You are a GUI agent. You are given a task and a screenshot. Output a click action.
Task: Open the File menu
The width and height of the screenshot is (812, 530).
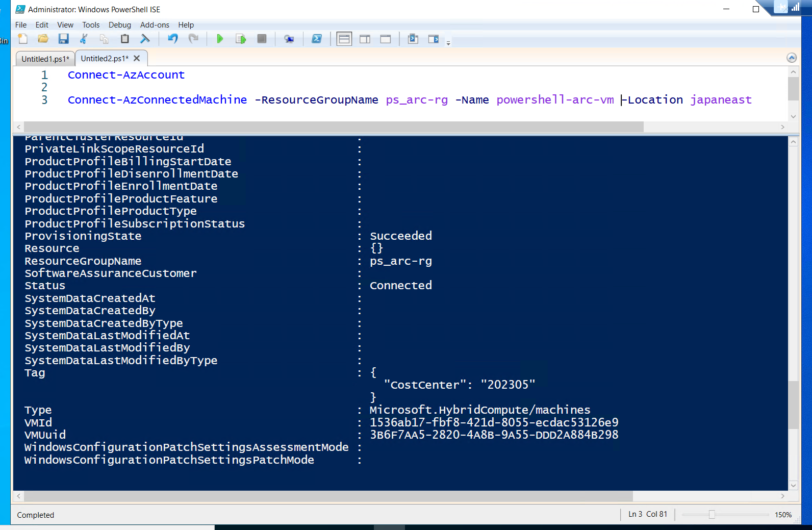pyautogui.click(x=21, y=24)
